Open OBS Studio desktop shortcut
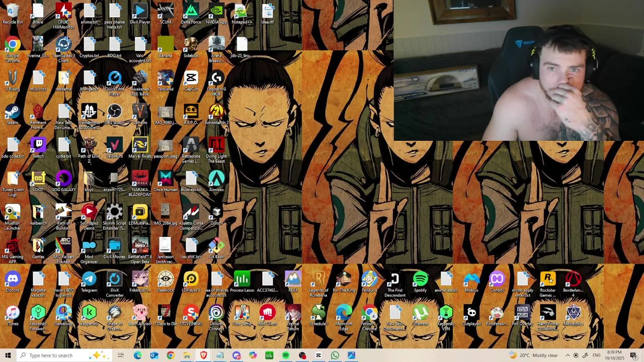The image size is (644, 362). point(115,115)
